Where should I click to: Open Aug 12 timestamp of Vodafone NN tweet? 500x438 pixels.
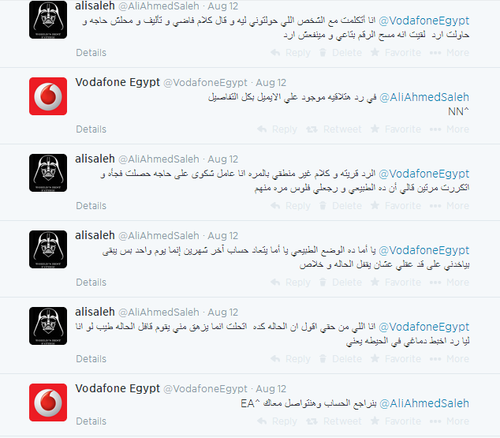(271, 83)
